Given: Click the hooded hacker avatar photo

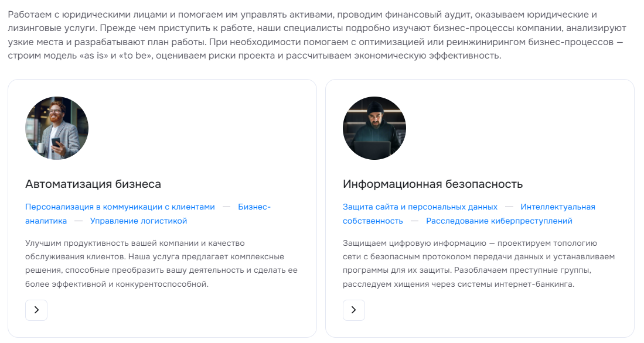Looking at the screenshot, I should (374, 128).
